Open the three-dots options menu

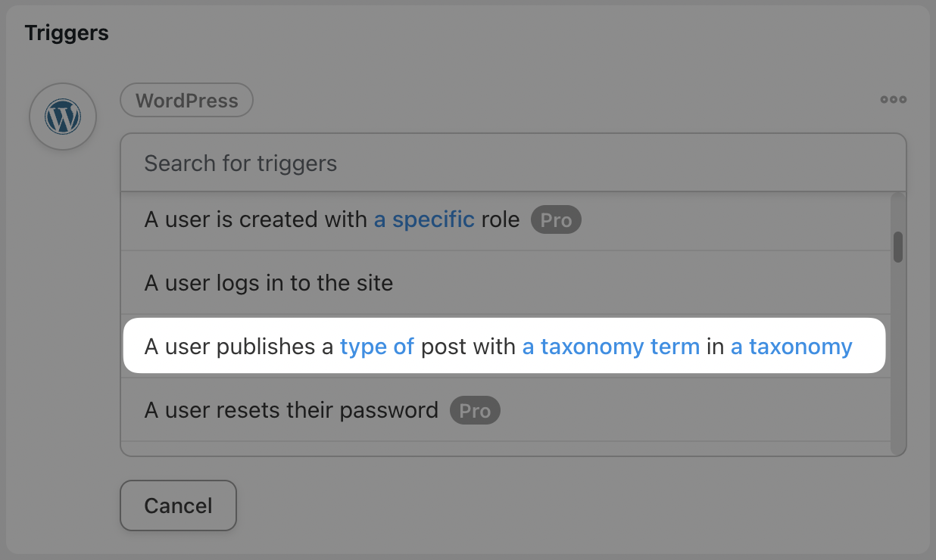(x=893, y=100)
